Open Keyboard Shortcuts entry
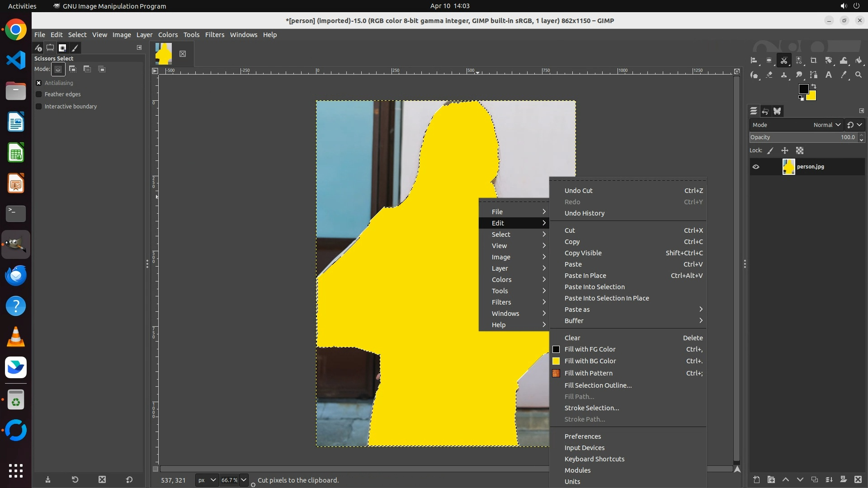Viewport: 868px width, 488px height. click(x=594, y=459)
